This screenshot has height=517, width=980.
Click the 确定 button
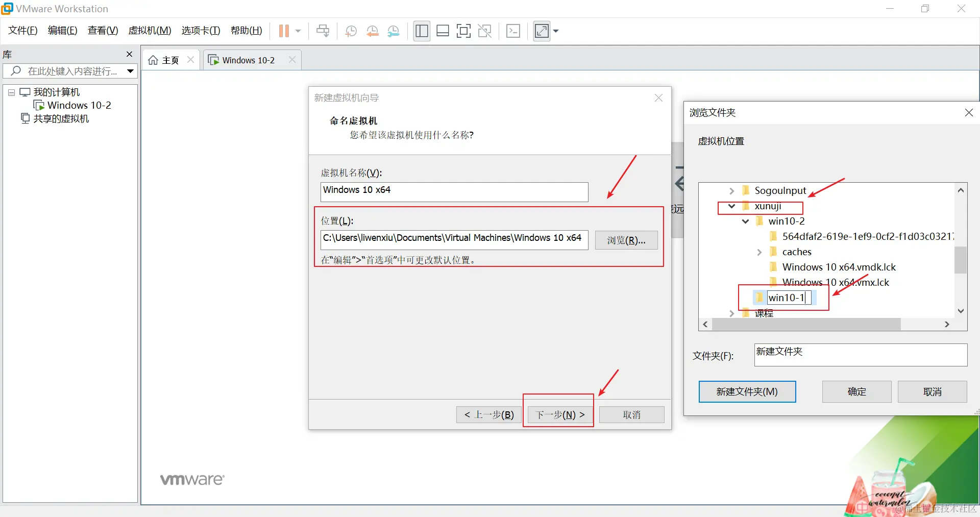[x=856, y=391]
